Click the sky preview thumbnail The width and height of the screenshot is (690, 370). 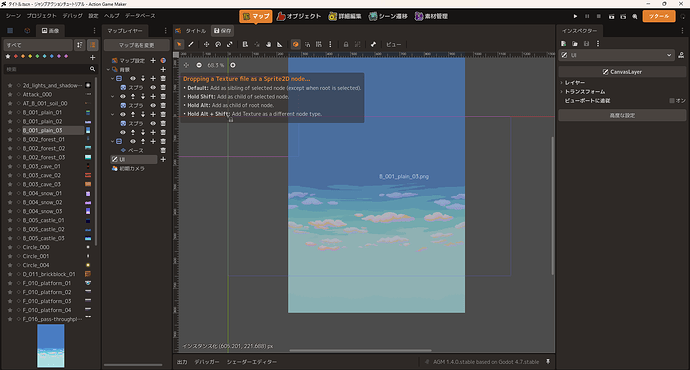tap(51, 346)
